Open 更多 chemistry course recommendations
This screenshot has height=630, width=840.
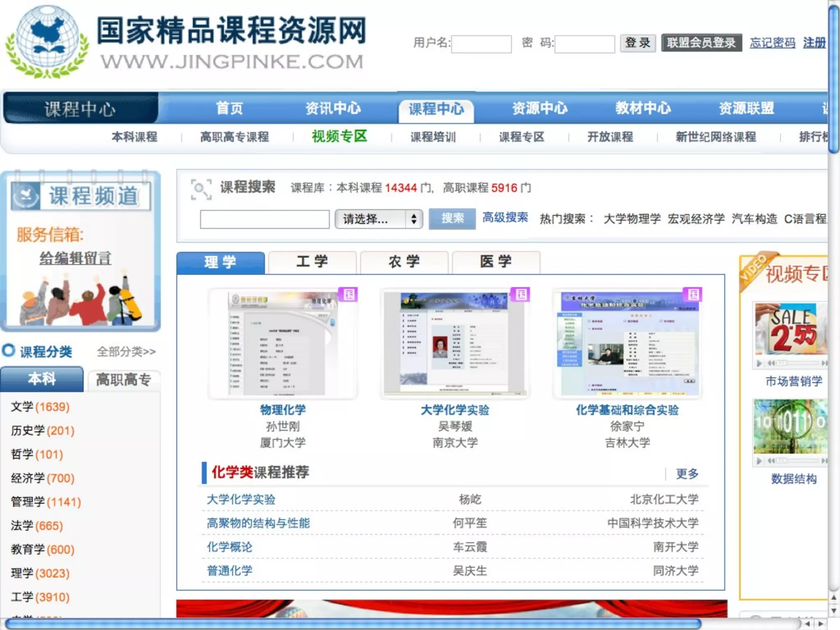(x=687, y=474)
